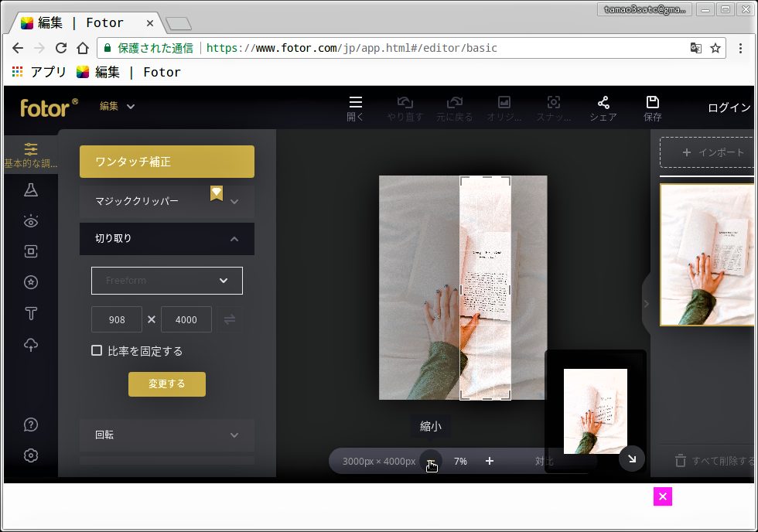758x532 pixels.
Task: Open the help question mark icon
Action: click(x=31, y=425)
